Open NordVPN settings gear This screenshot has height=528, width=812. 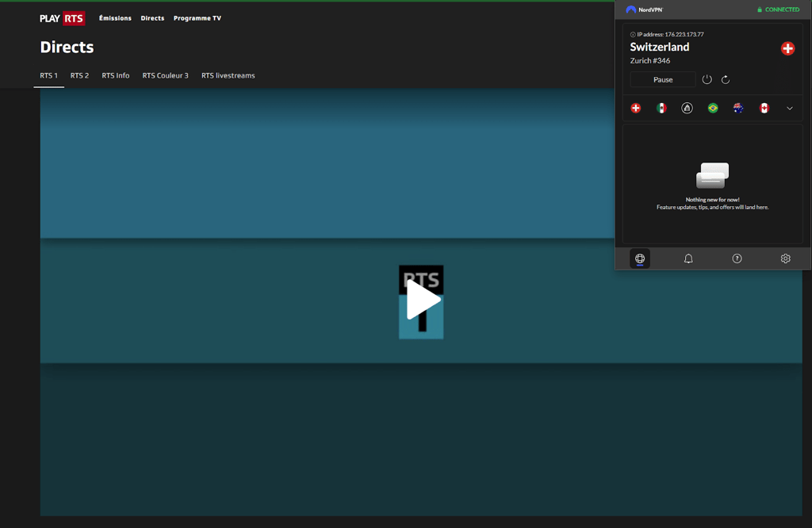pos(786,258)
